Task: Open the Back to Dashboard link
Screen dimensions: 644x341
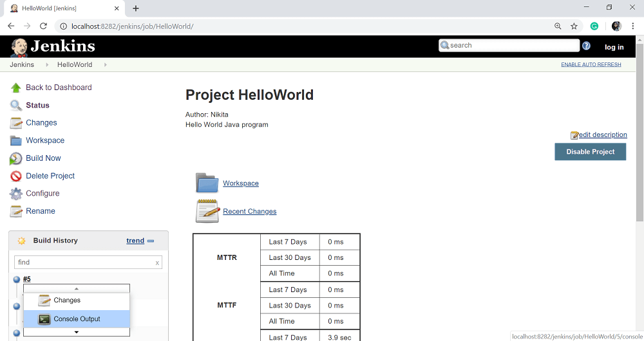Action: pyautogui.click(x=59, y=88)
